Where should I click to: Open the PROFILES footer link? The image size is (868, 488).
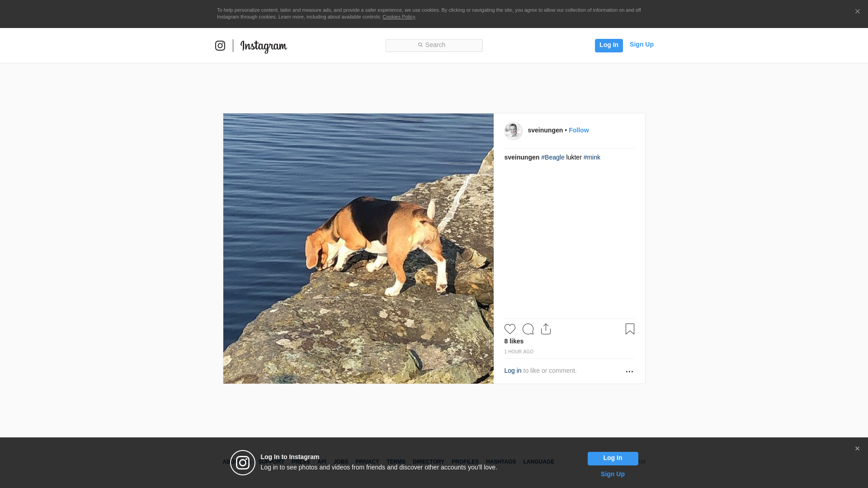pyautogui.click(x=465, y=462)
